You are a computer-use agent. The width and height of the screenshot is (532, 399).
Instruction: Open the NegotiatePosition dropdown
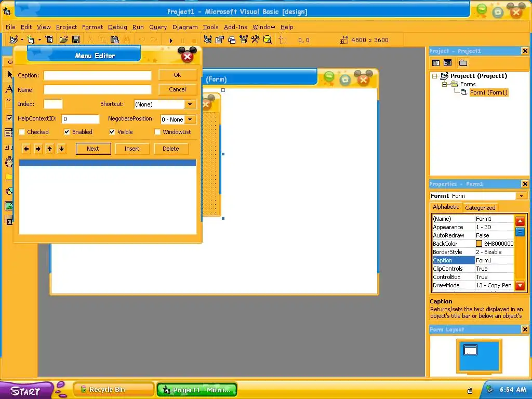click(x=190, y=119)
